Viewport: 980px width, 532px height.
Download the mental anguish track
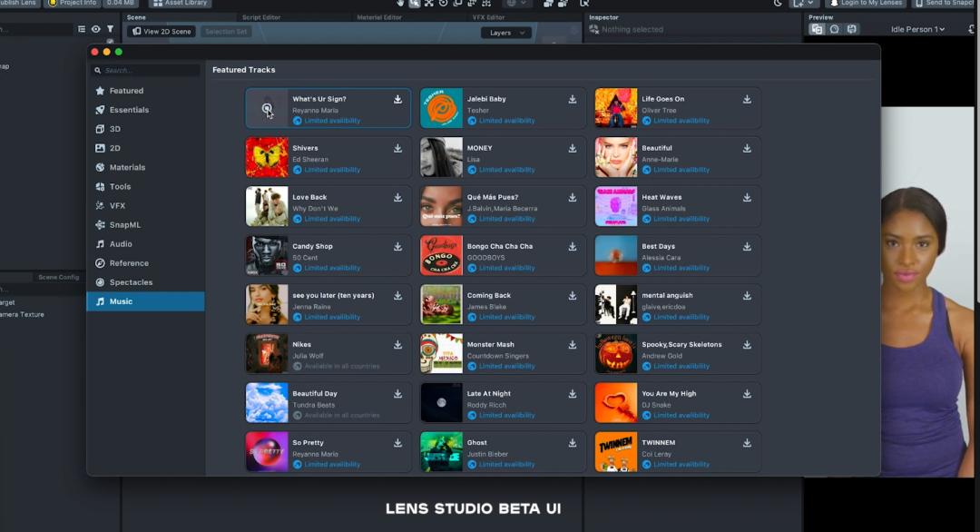[x=747, y=296]
